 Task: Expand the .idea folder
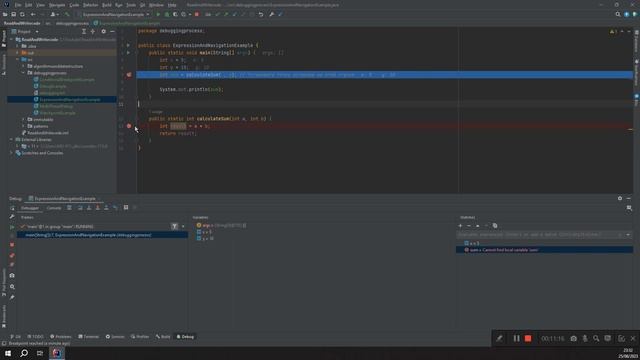point(17,46)
